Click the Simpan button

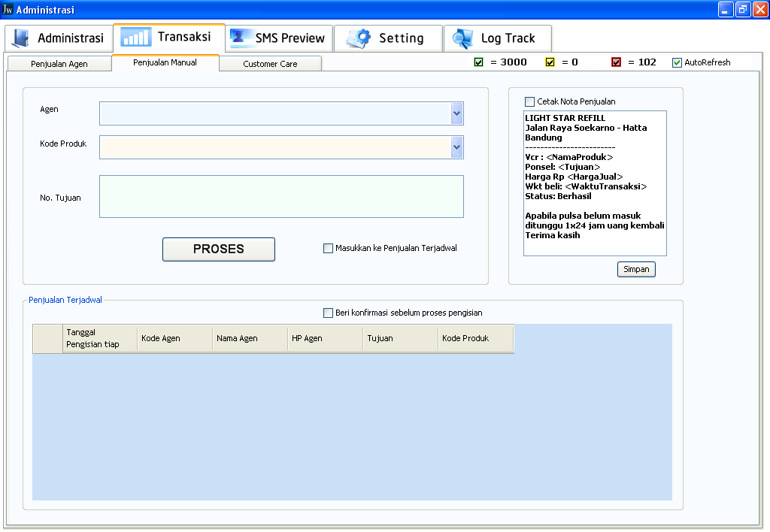(x=636, y=269)
